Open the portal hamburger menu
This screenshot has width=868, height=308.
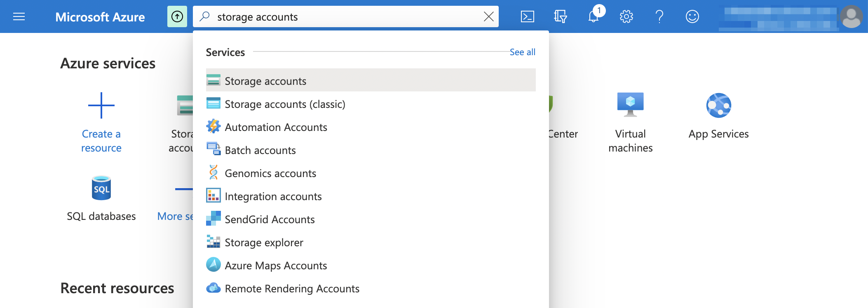pyautogui.click(x=19, y=16)
